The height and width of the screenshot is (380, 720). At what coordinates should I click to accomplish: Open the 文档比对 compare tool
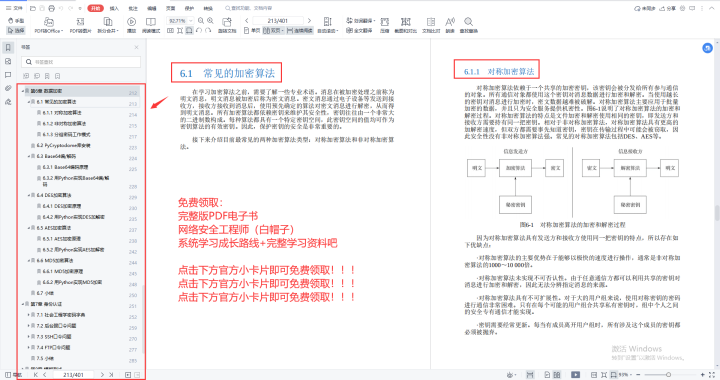pos(431,25)
